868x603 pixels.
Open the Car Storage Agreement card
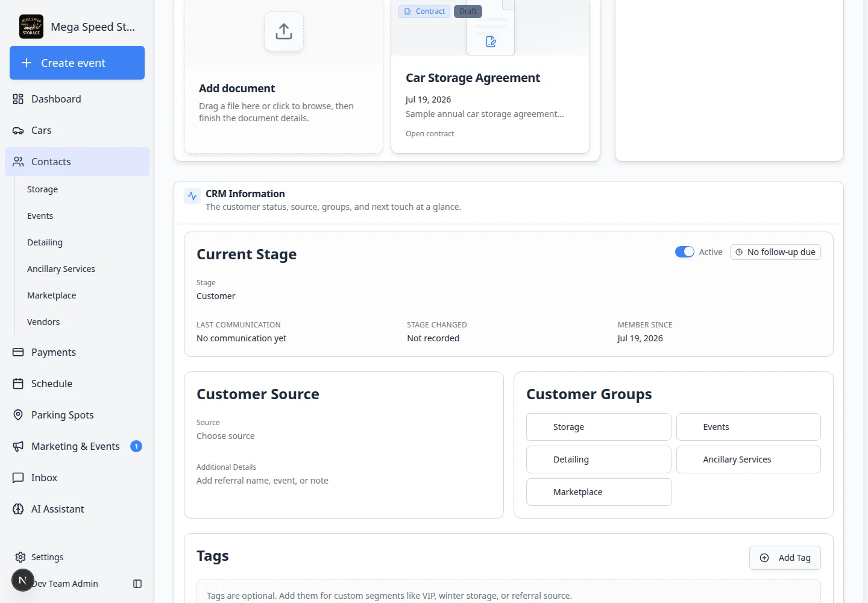pyautogui.click(x=490, y=75)
